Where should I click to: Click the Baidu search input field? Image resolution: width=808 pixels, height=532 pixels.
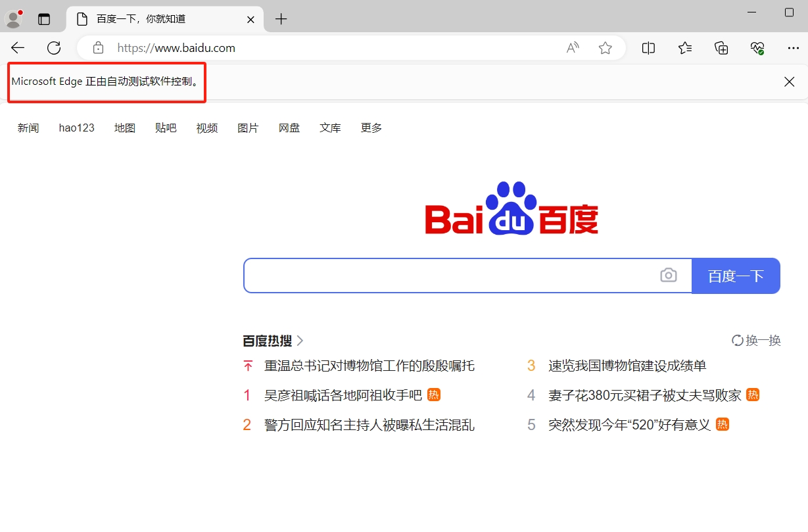click(x=450, y=276)
